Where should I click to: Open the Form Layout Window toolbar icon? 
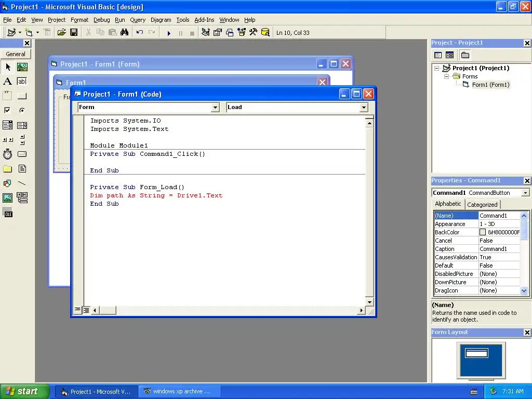point(230,33)
